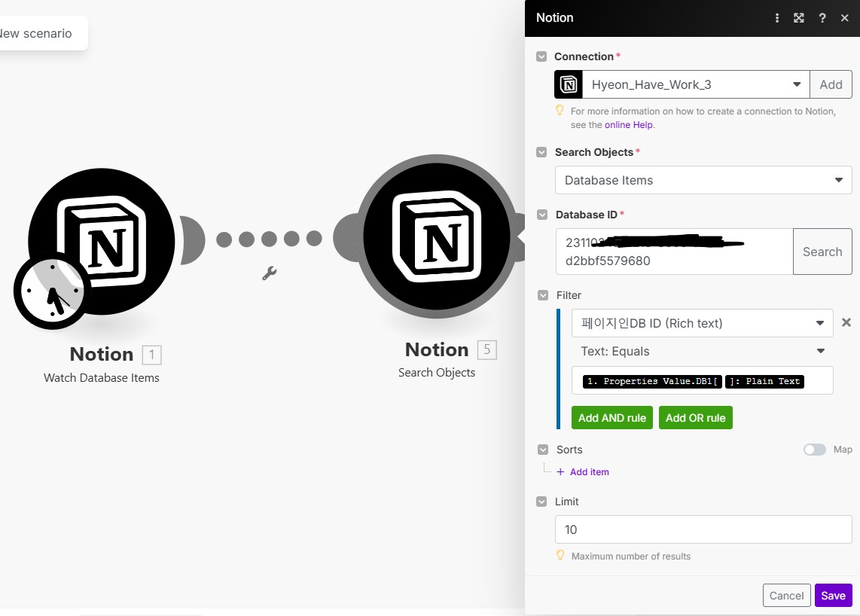
Task: Toggle the Search Objects field checkbox
Action: 541,152
